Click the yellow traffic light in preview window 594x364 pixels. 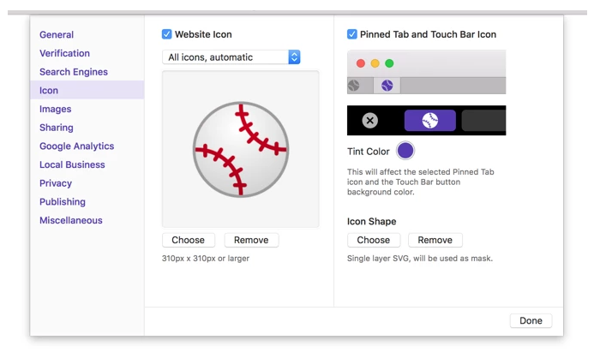tap(375, 63)
